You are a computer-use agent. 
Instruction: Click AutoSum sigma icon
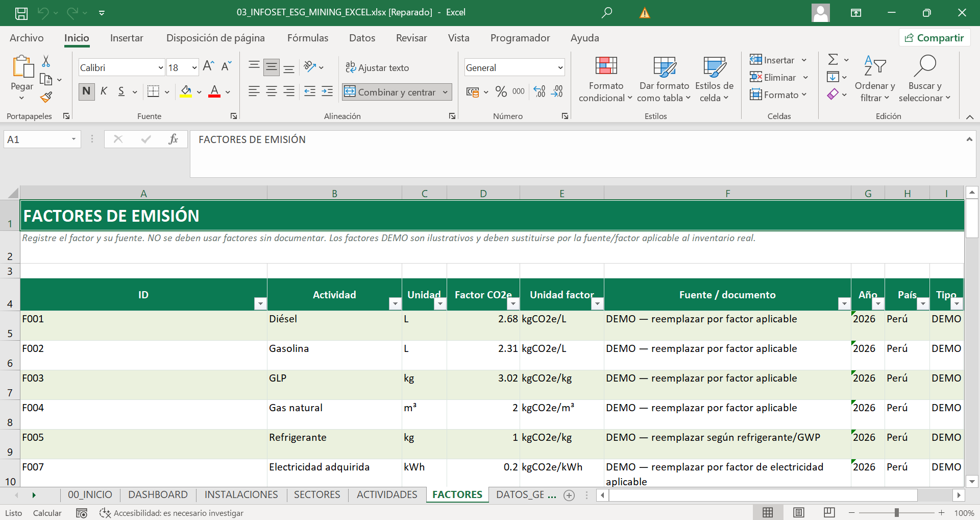click(x=833, y=60)
